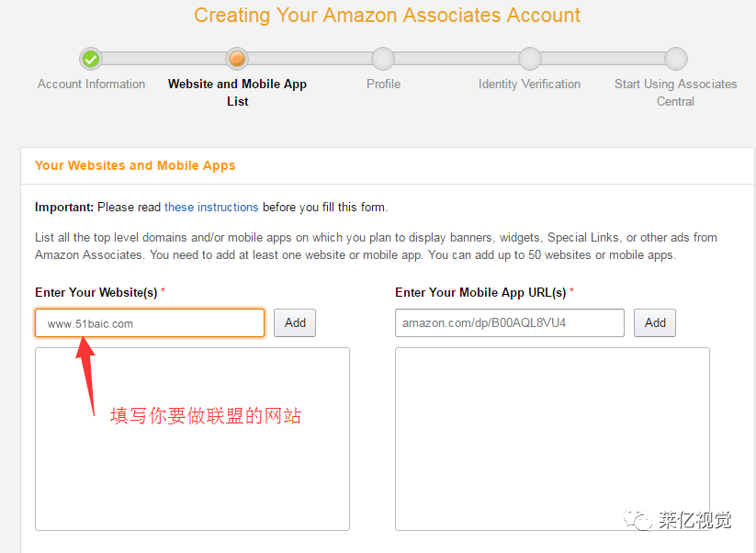Click the 'Your Websites and Mobile Apps' heading
This screenshot has height=553, width=756.
coord(135,165)
